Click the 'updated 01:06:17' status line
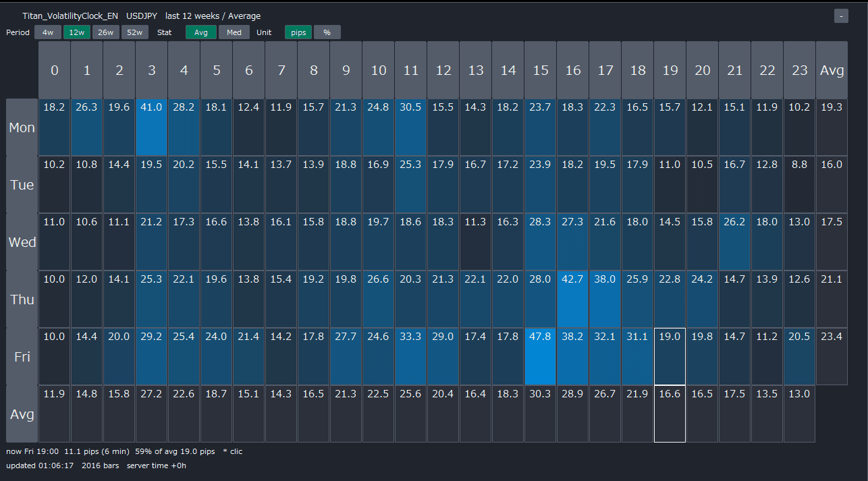 point(96,465)
